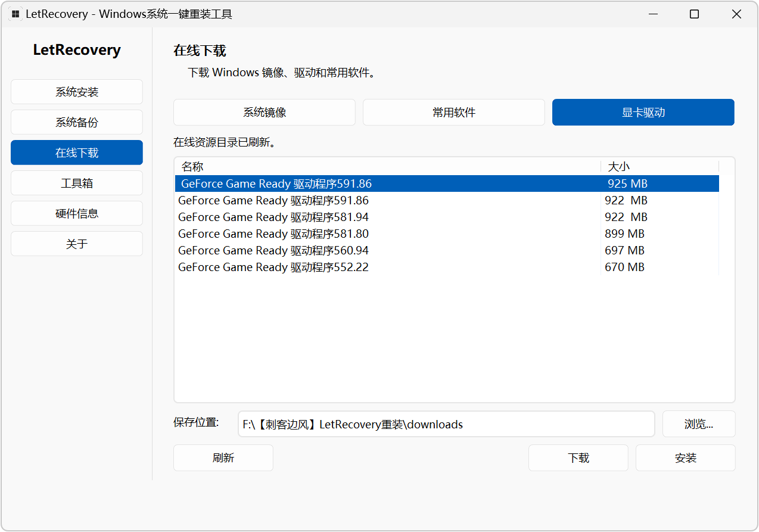The width and height of the screenshot is (759, 532).
Task: Click the 下载 download button
Action: pyautogui.click(x=578, y=458)
